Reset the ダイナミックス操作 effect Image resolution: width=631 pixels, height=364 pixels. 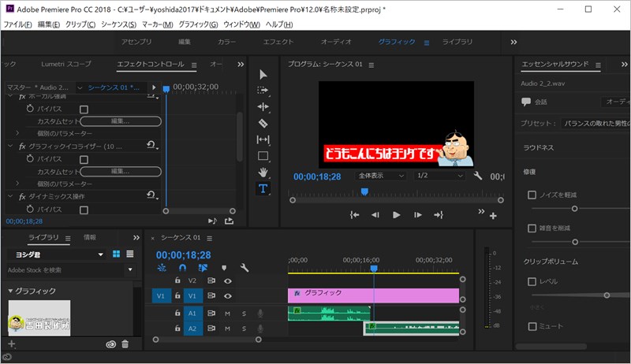pyautogui.click(x=151, y=195)
